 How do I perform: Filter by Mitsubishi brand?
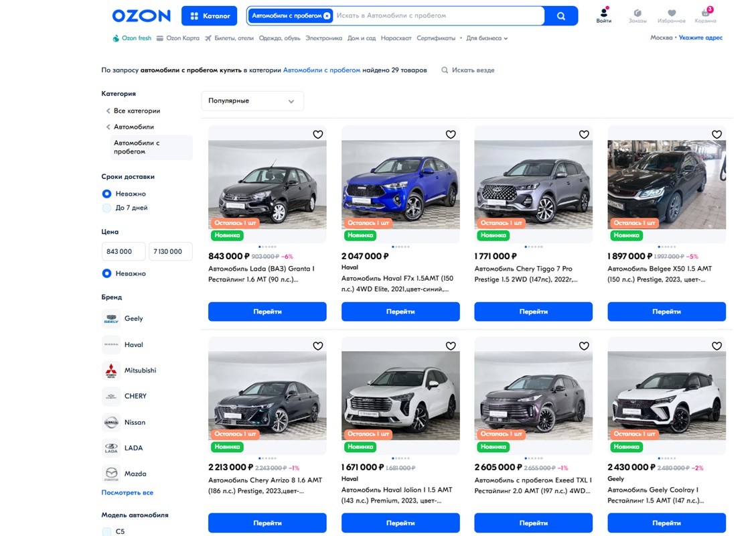[x=129, y=370]
